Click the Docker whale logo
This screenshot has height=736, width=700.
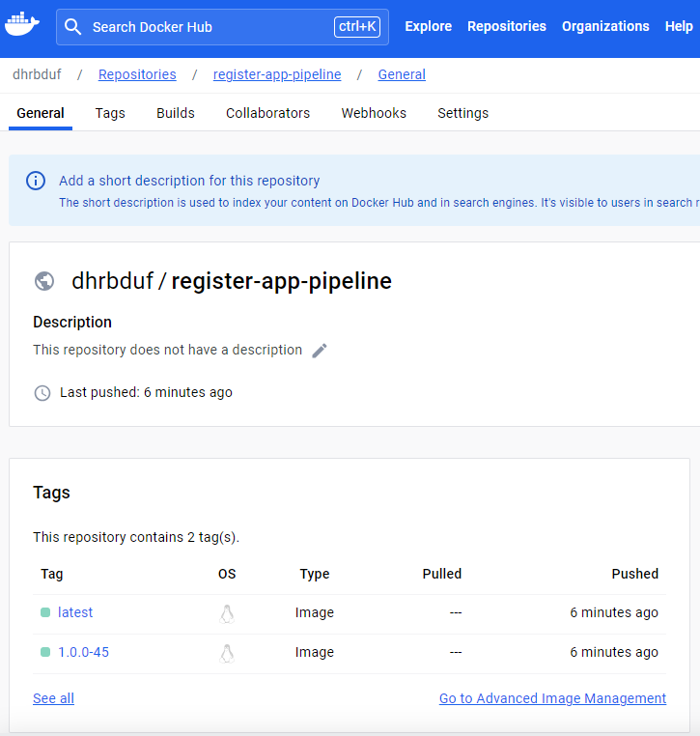(22, 24)
